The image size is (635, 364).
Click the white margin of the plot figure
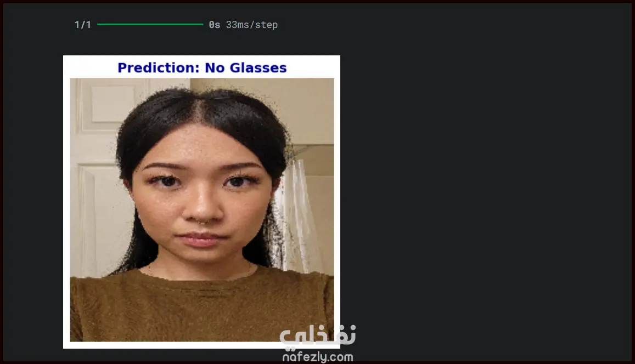coord(66,202)
